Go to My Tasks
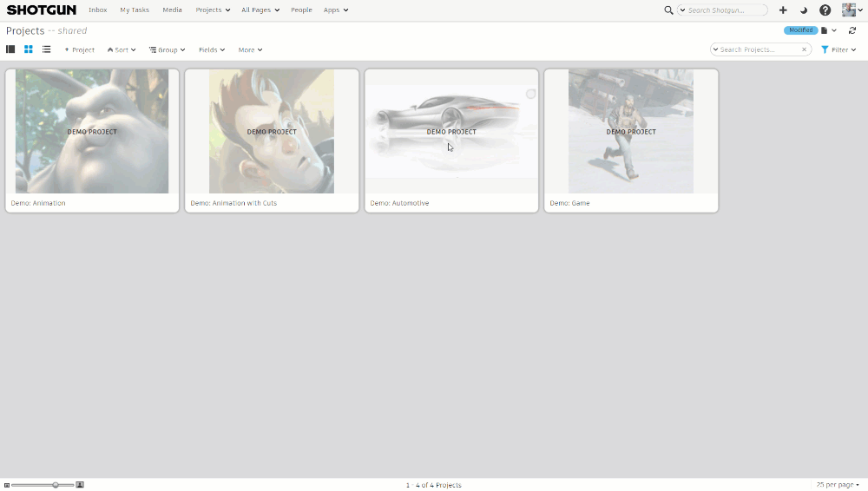Viewport: 868px width, 491px height. point(135,10)
